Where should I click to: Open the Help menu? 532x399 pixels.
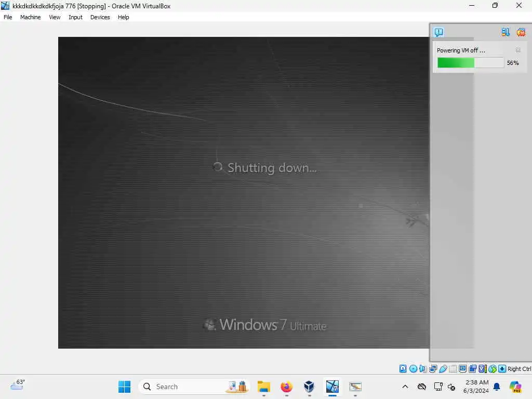click(x=124, y=17)
